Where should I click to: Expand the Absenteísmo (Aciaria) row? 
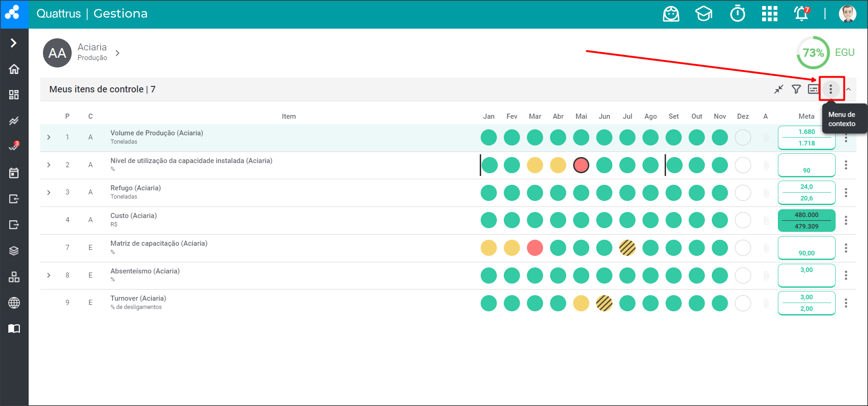pyautogui.click(x=49, y=275)
